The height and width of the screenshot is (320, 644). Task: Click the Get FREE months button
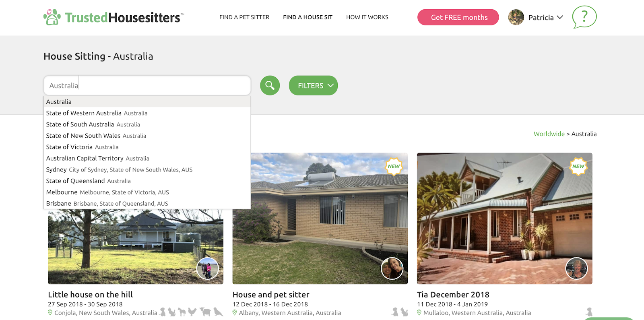pos(458,17)
